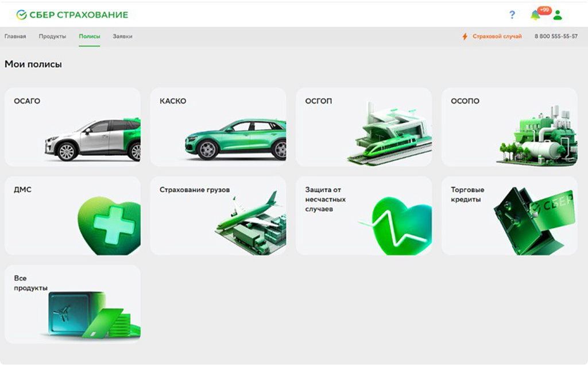Click the Sber Insurance logo
Screen dimensions: 588x365
pyautogui.click(x=72, y=14)
